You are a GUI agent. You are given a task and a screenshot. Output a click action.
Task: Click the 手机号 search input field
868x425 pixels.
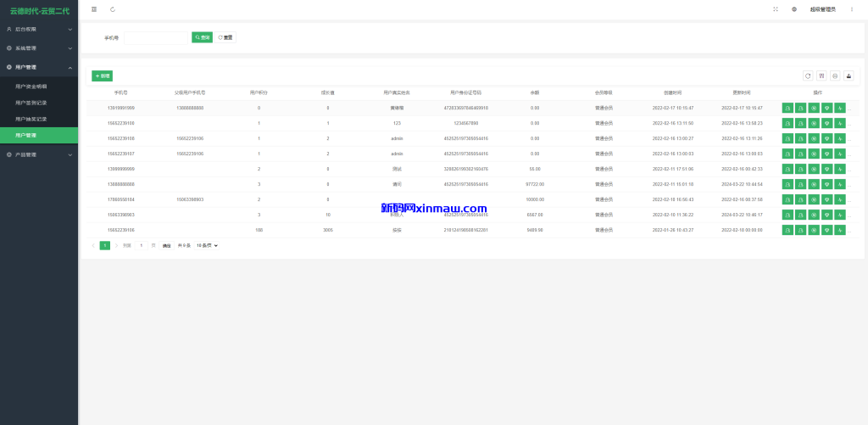pos(157,37)
